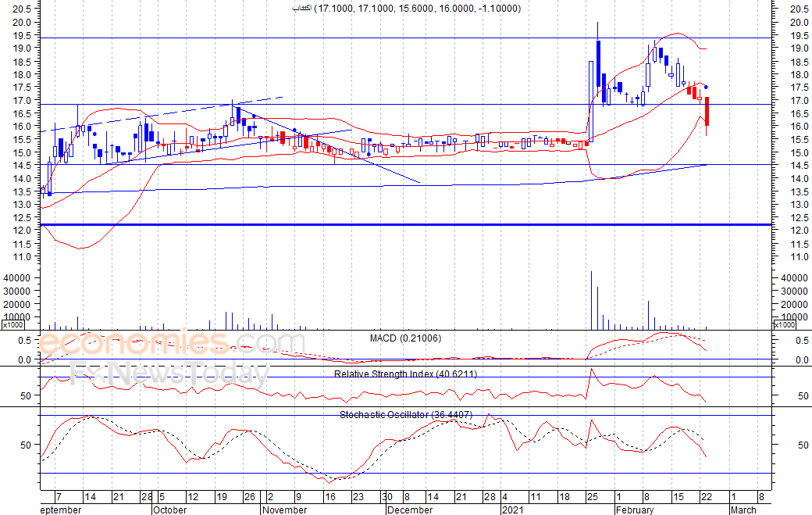Select date label 23 in November

(x=358, y=497)
